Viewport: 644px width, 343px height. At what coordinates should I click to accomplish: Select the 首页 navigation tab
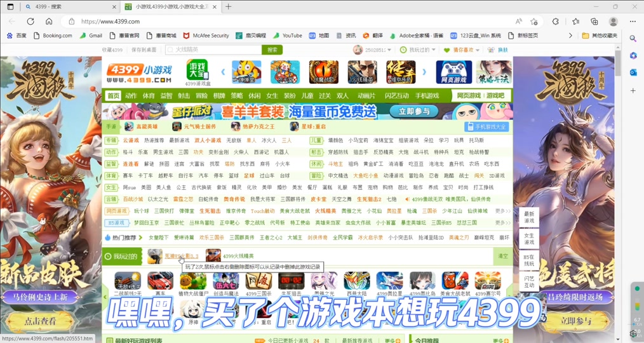tap(113, 96)
